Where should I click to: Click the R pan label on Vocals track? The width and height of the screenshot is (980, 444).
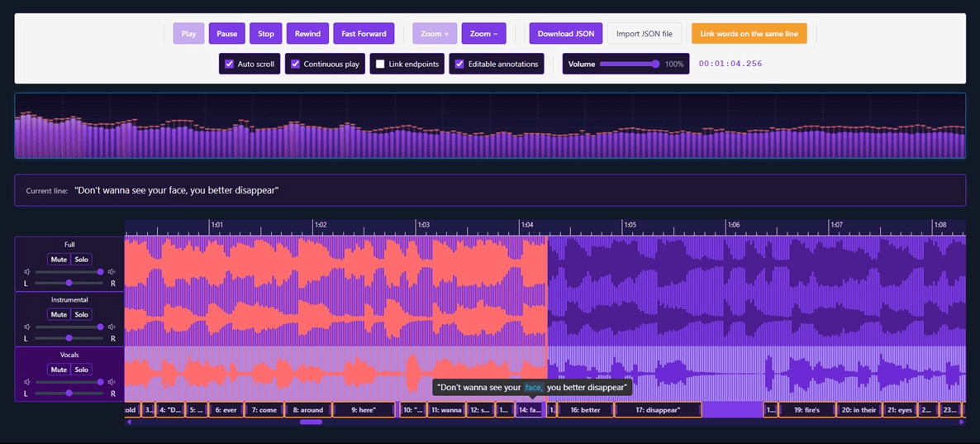[113, 394]
